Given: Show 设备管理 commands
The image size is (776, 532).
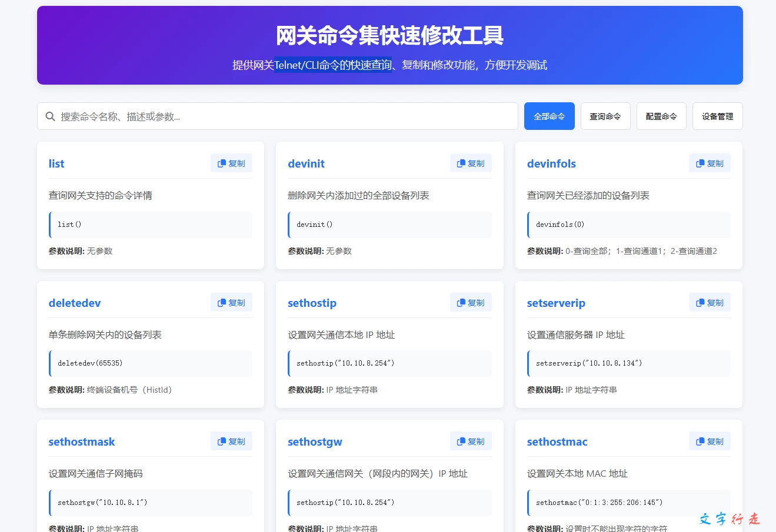Looking at the screenshot, I should pos(717,116).
